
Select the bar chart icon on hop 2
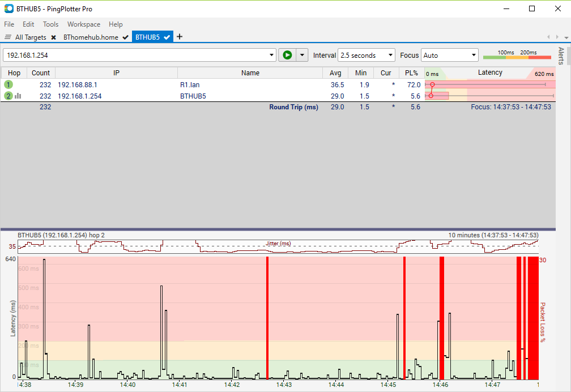(x=19, y=96)
